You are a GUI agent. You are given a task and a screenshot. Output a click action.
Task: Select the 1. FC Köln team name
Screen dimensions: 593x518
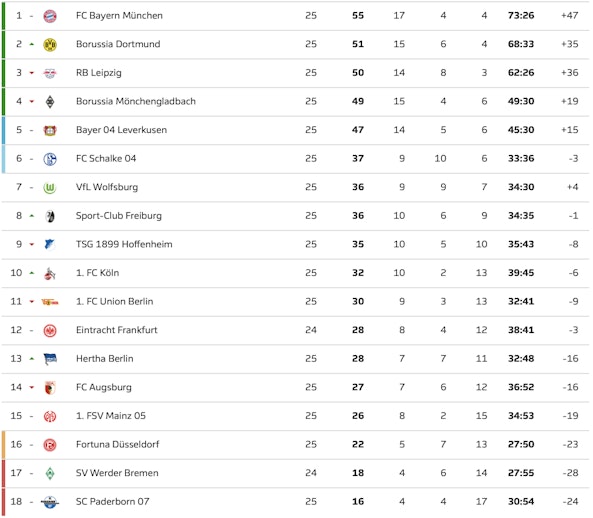pyautogui.click(x=98, y=273)
